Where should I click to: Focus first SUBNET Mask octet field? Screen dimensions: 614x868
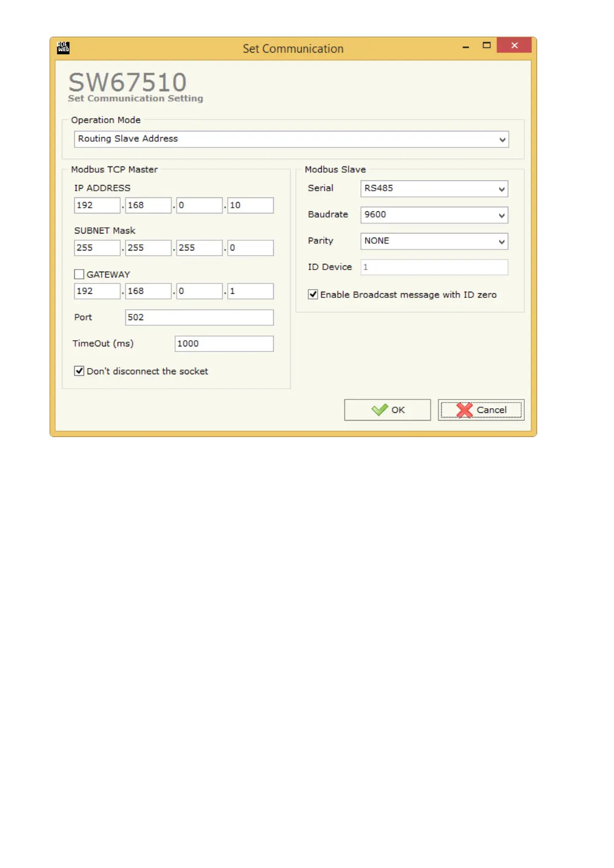[97, 248]
